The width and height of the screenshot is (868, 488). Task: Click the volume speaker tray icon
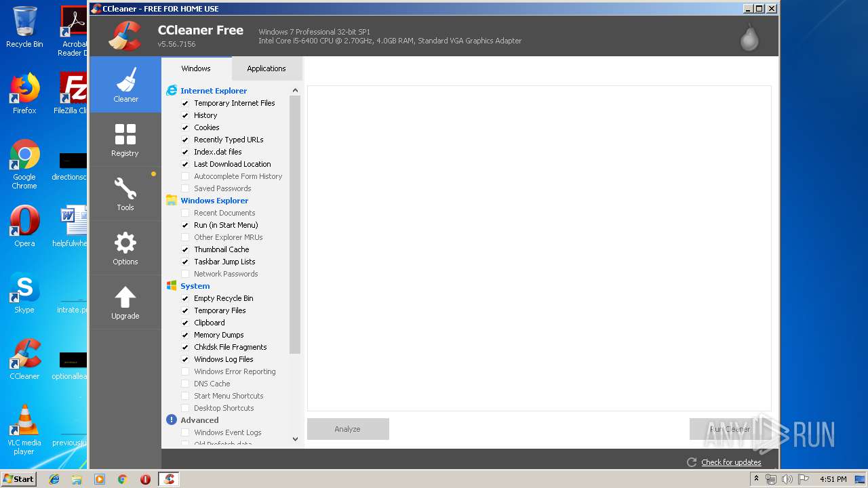pos(787,479)
